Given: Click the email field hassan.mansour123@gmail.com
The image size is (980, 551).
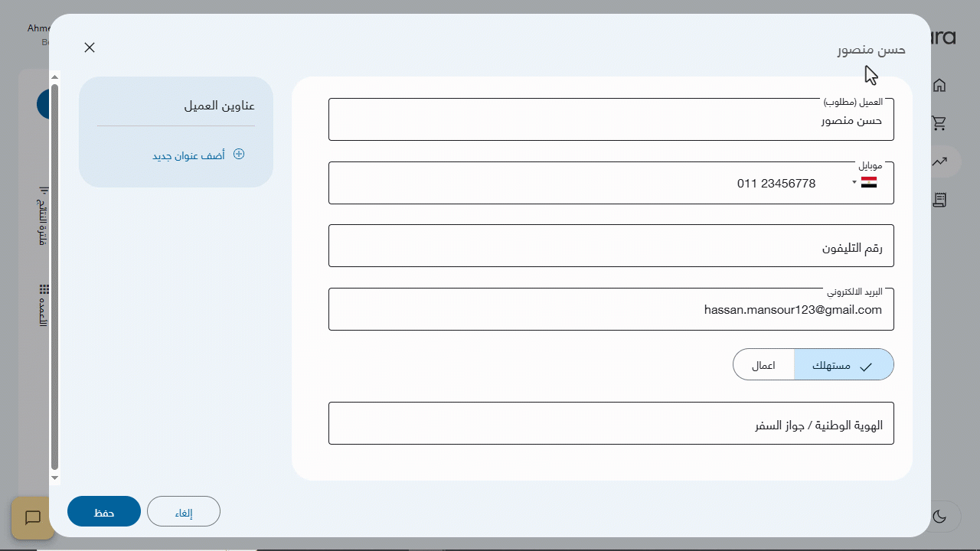Looking at the screenshot, I should pyautogui.click(x=611, y=309).
